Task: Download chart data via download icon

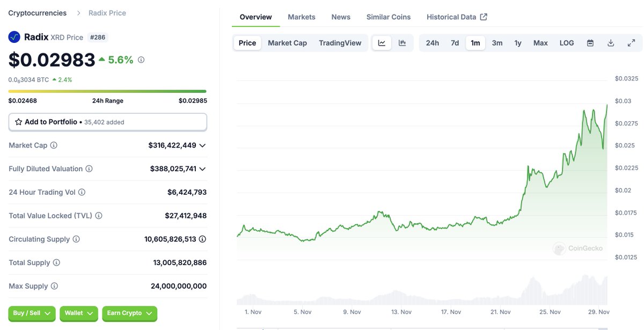Action: pyautogui.click(x=611, y=42)
